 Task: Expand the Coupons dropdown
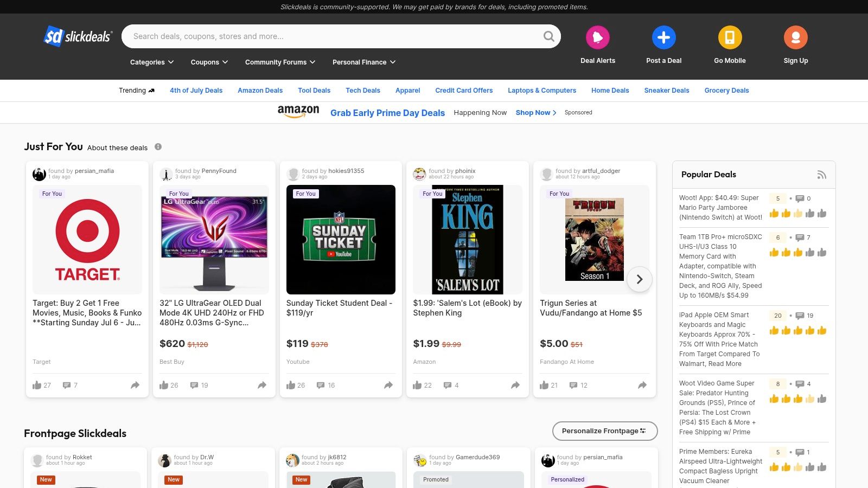(x=209, y=62)
